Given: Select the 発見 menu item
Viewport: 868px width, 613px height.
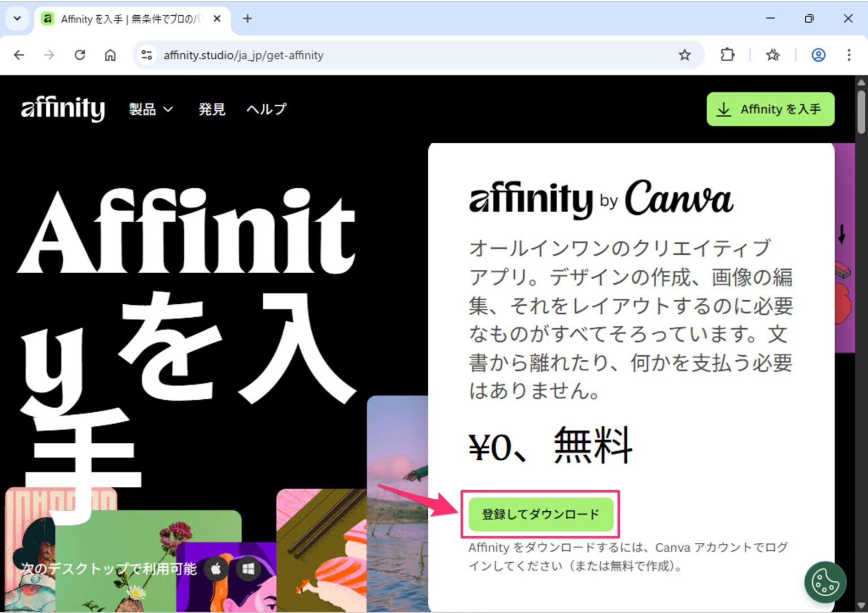Looking at the screenshot, I should (x=211, y=109).
